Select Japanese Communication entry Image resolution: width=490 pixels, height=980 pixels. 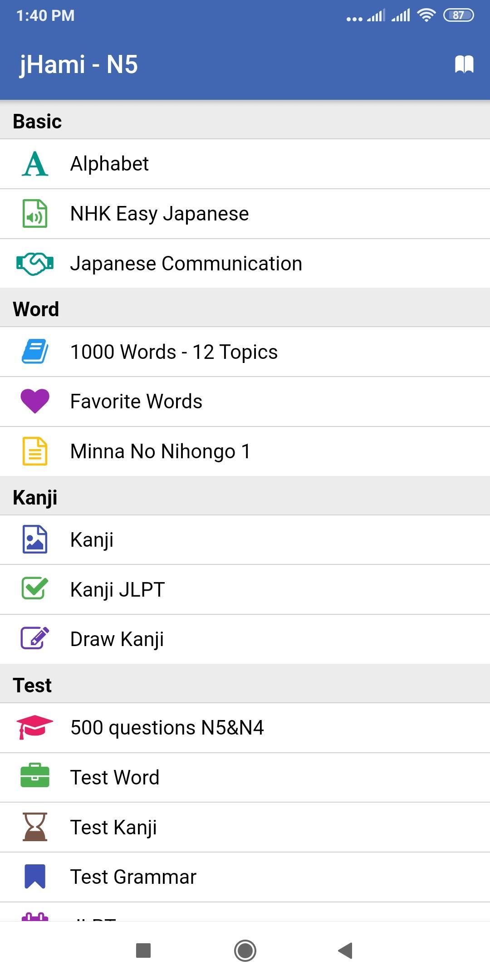click(x=186, y=264)
